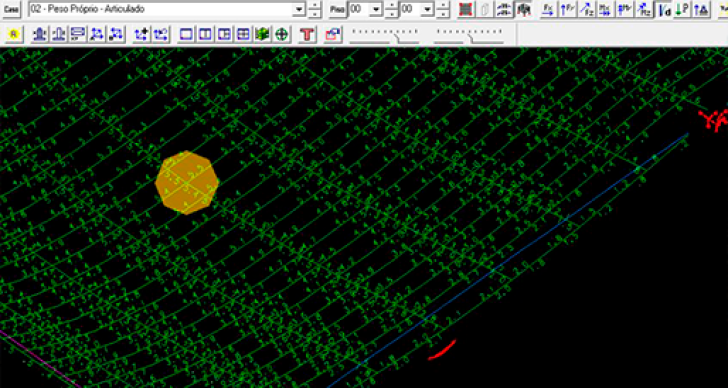The width and height of the screenshot is (728, 388).
Task: Enable the Mz moment diagram
Action: [644, 9]
